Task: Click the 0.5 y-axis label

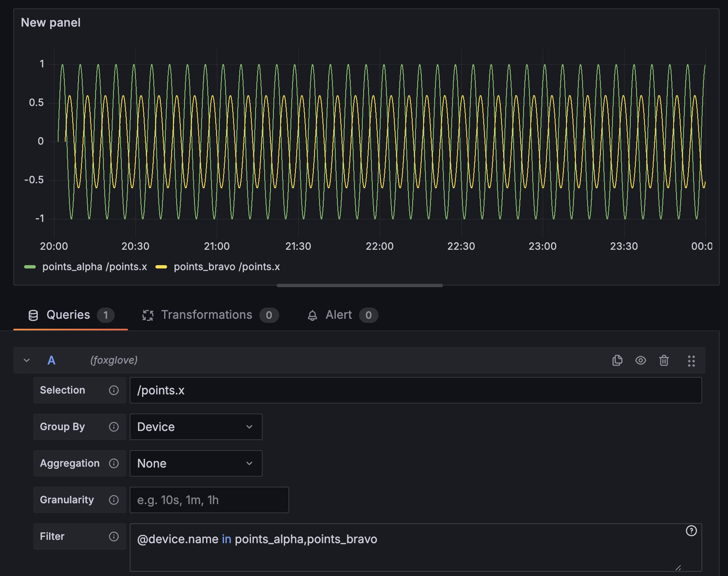Action: click(x=36, y=102)
